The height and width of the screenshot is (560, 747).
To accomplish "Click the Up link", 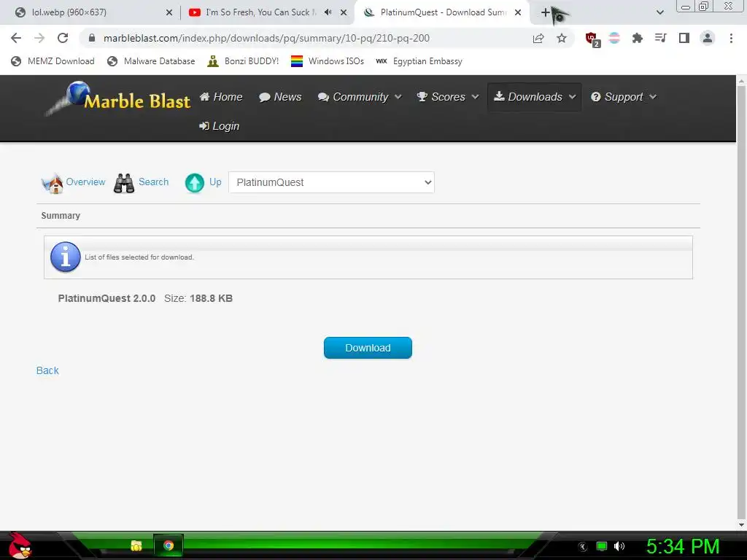I will pyautogui.click(x=215, y=182).
